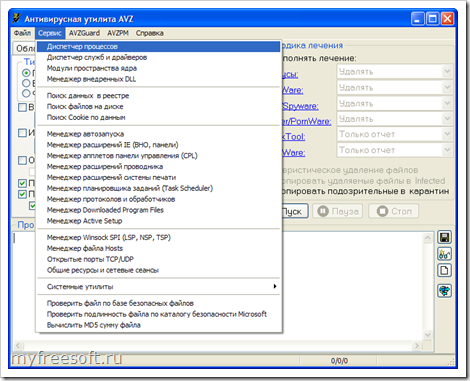This screenshot has width=470, height=381.
Task: Choose Менеджер Downloaded Program Files
Action: [x=158, y=210]
